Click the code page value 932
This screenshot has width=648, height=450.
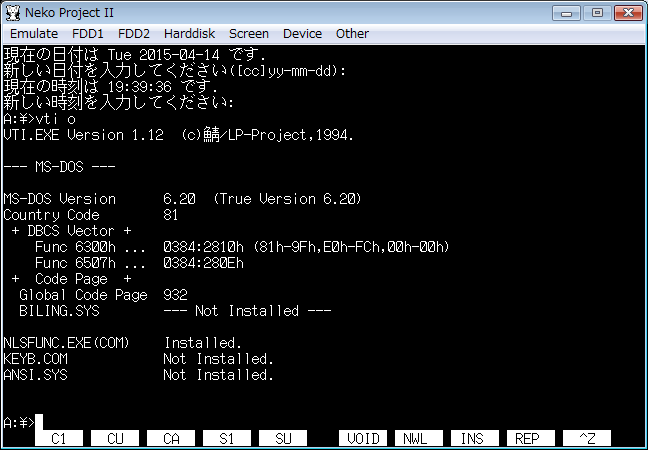tap(175, 295)
